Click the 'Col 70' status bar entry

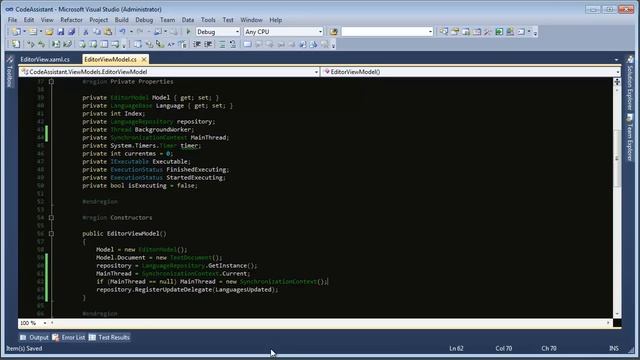(504, 348)
